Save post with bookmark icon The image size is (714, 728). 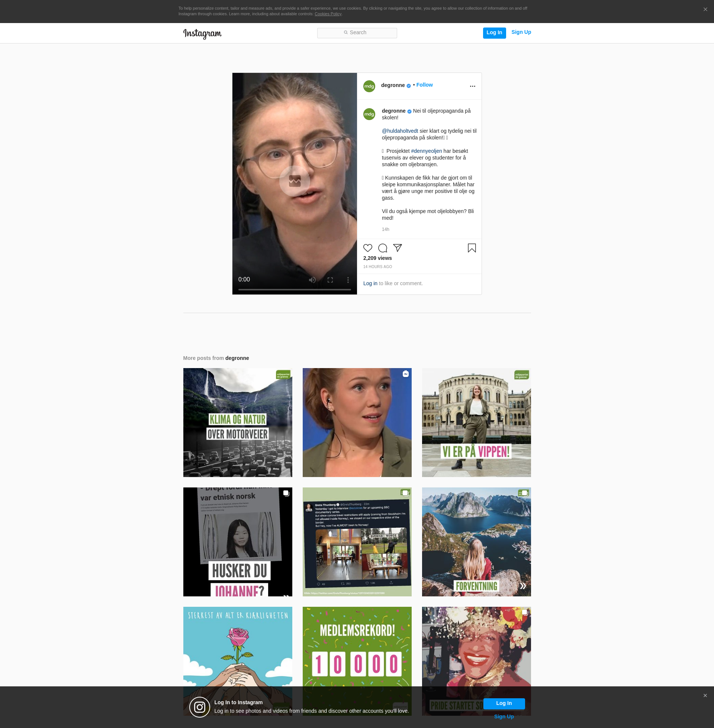(472, 248)
